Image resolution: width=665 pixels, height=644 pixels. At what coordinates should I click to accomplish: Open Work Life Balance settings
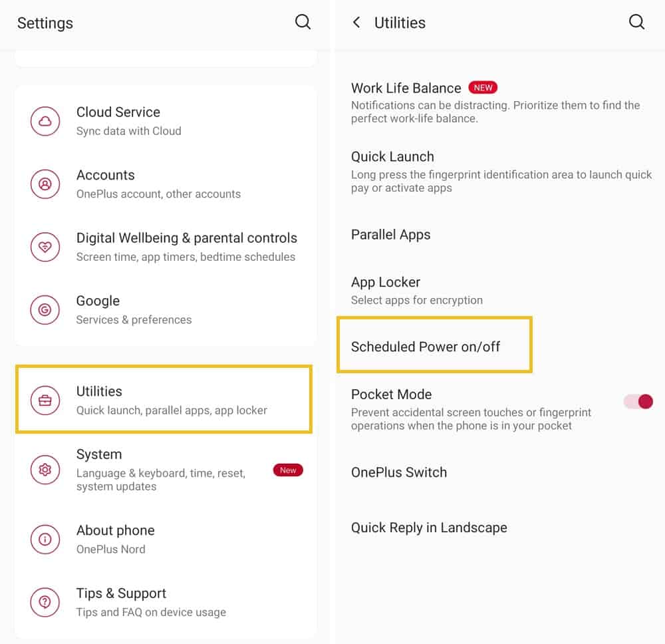pyautogui.click(x=499, y=102)
